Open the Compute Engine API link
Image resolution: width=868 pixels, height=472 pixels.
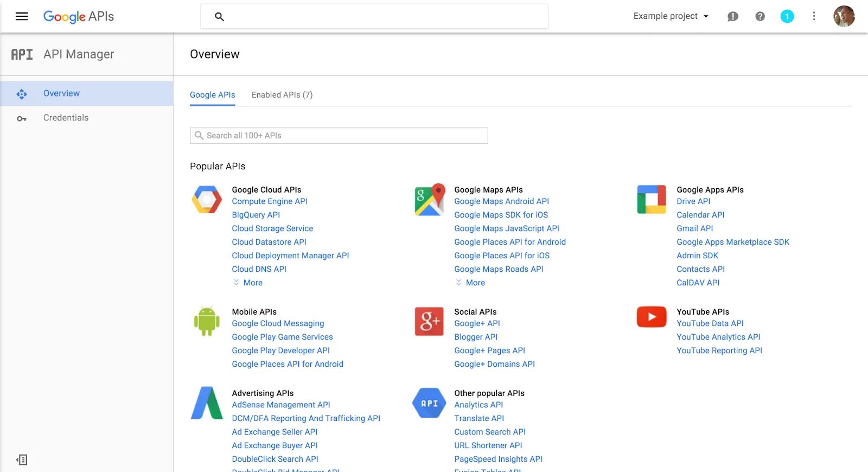(270, 201)
